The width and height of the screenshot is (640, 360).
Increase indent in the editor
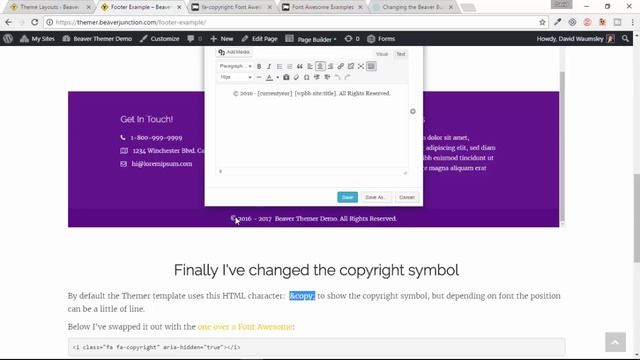[327, 77]
